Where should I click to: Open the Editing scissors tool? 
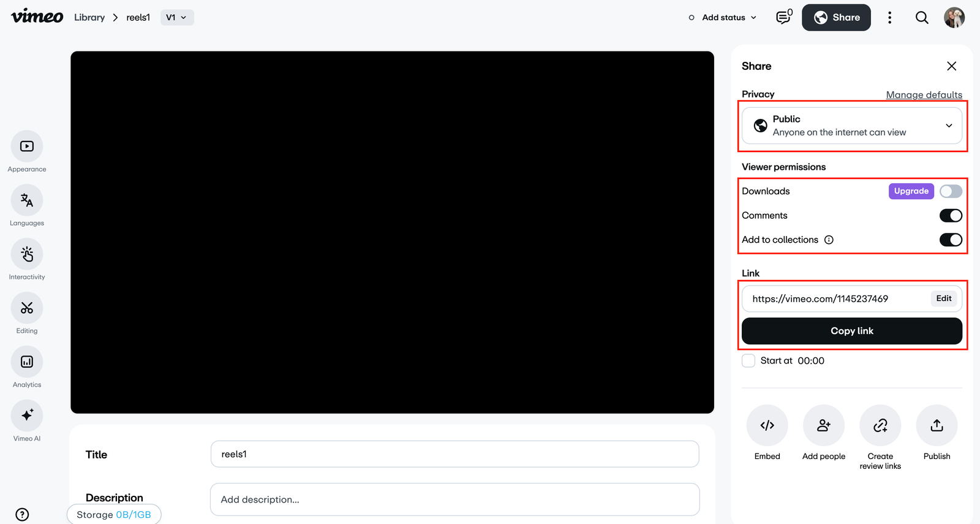27,308
